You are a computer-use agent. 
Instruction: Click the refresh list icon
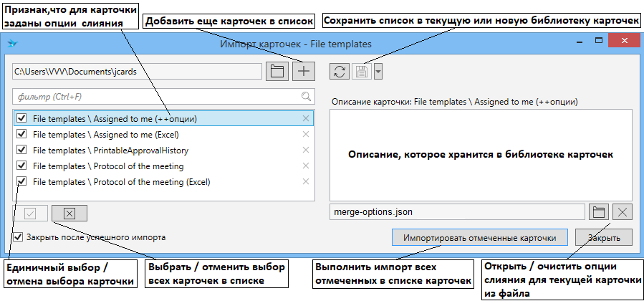(x=340, y=71)
